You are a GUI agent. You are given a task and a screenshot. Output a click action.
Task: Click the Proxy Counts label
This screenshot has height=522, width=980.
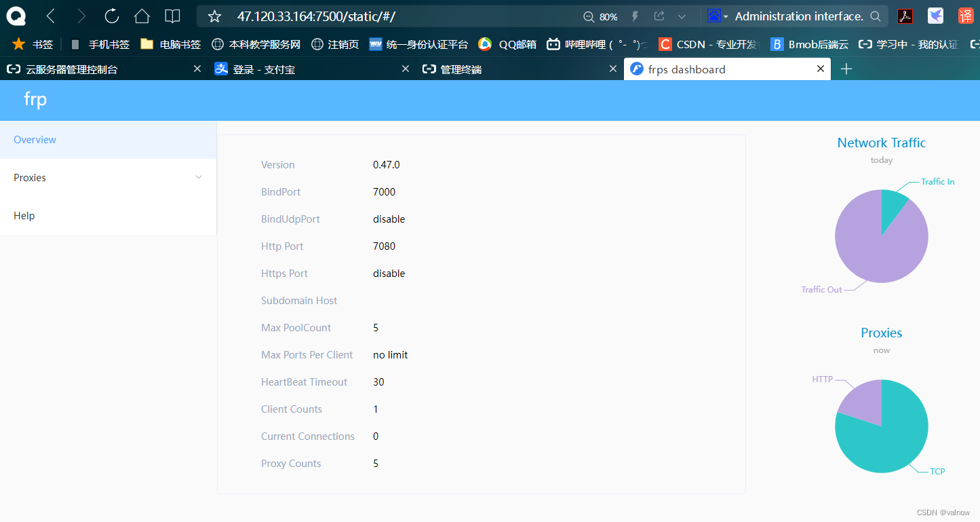[291, 464]
